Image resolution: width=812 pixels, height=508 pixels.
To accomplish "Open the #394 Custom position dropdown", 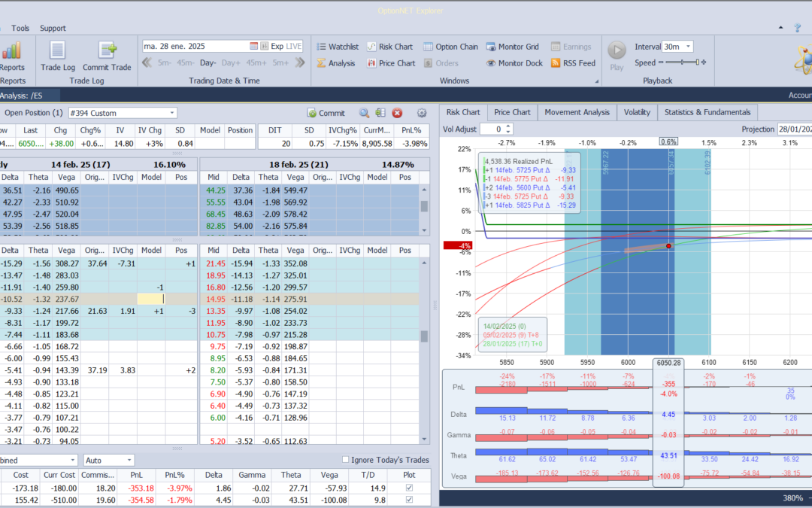I will [172, 113].
